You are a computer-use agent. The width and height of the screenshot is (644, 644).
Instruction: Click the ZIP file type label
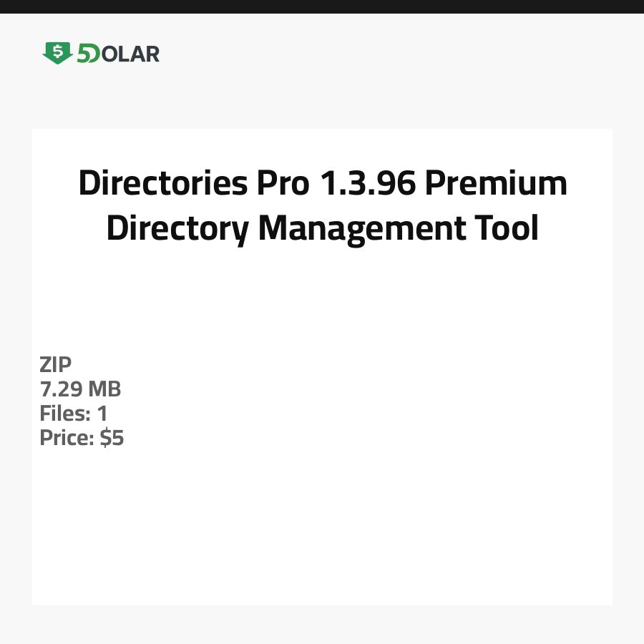point(56,365)
